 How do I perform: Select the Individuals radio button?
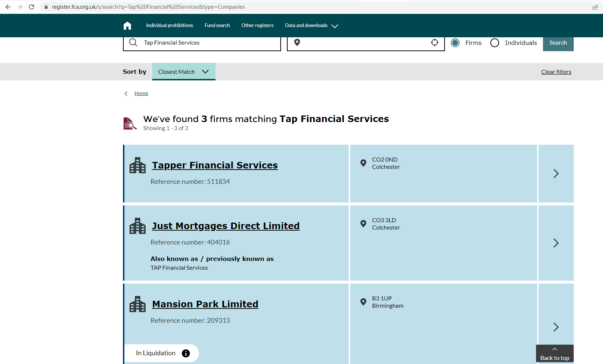click(x=495, y=43)
